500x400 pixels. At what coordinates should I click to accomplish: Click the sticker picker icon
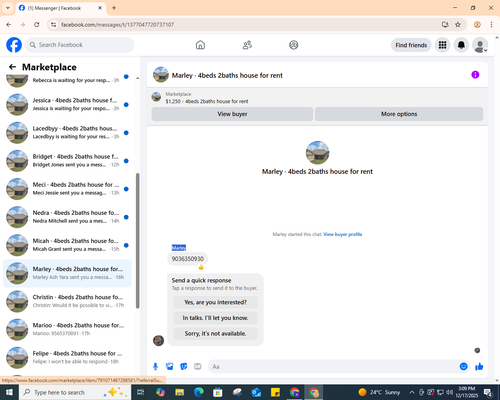184,367
